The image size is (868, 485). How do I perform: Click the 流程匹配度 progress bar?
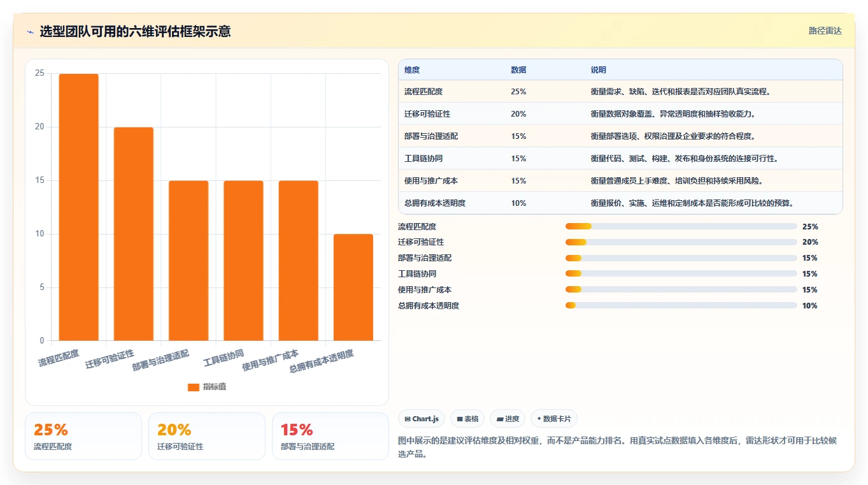pos(681,226)
